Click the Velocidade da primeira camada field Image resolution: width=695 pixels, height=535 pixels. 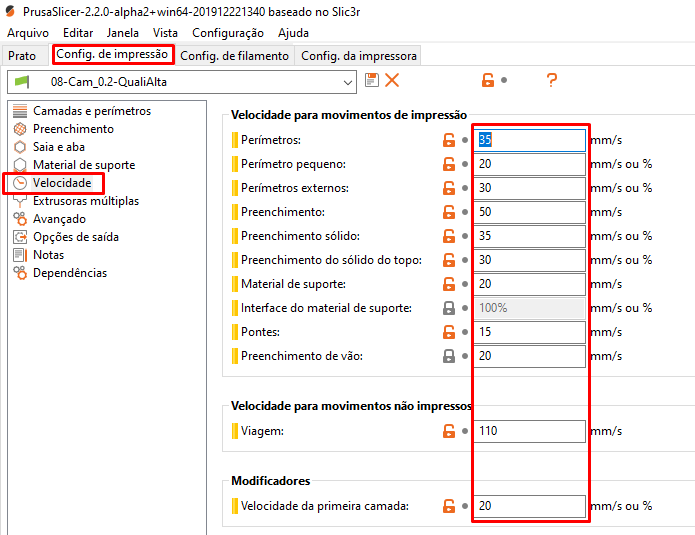coord(530,506)
